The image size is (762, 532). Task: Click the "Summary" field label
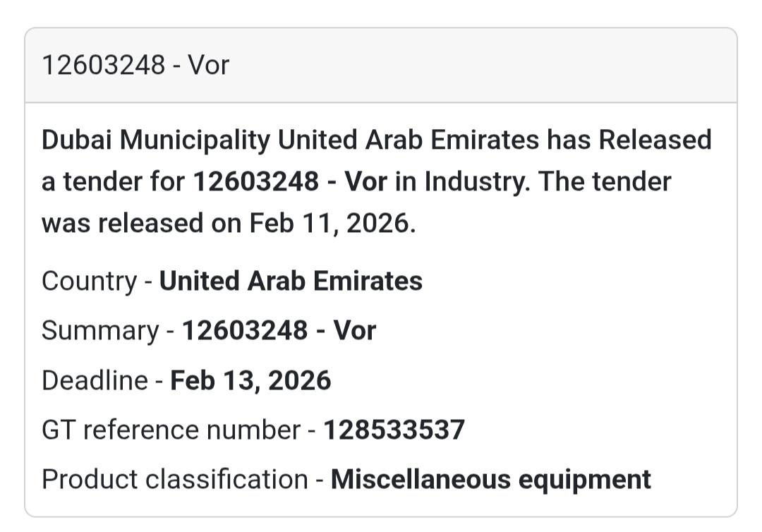click(100, 330)
